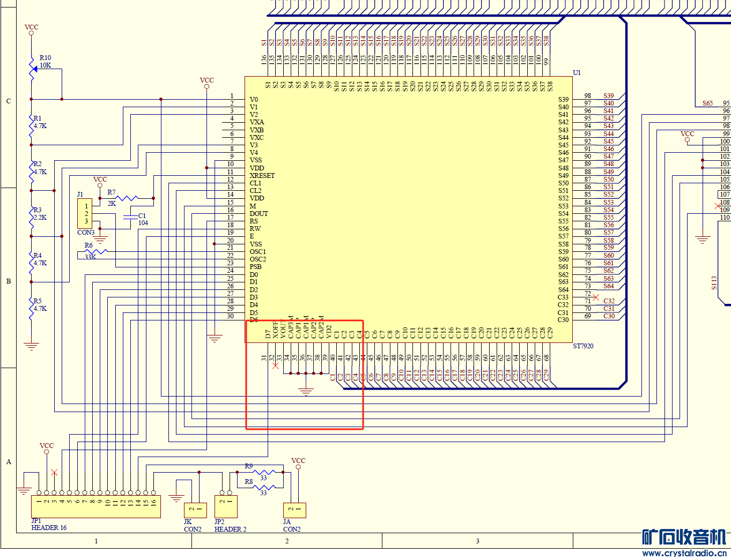731x560 pixels.
Task: Select the 2.2K resistor value
Action: 40,218
